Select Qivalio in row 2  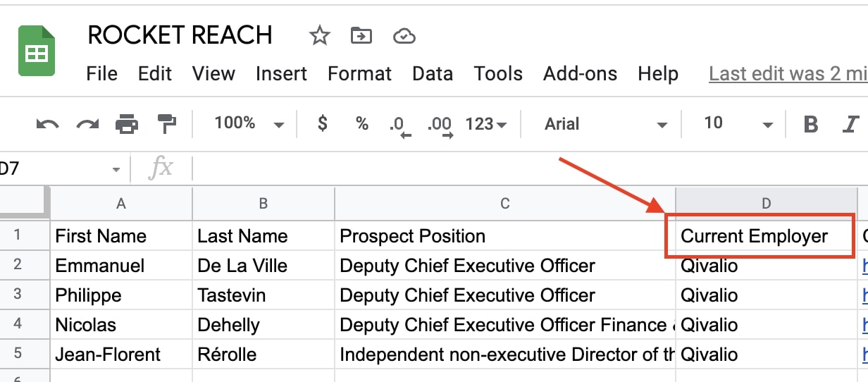pos(767,265)
